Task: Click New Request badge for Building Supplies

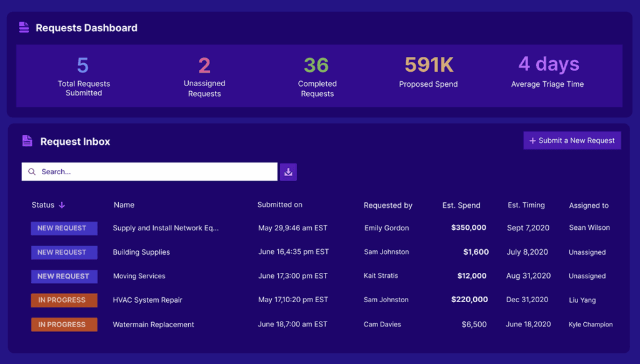Action: pos(64,252)
